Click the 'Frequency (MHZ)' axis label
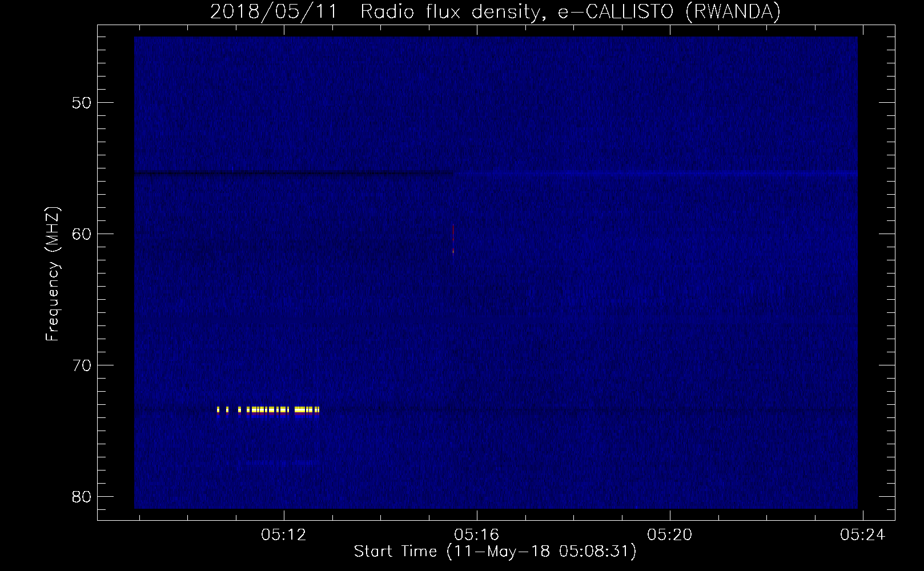924x571 pixels. click(x=53, y=274)
